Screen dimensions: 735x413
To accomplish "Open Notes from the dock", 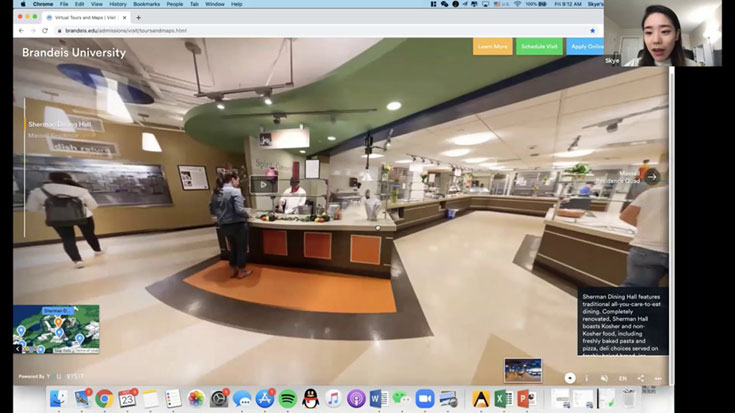I will click(150, 399).
